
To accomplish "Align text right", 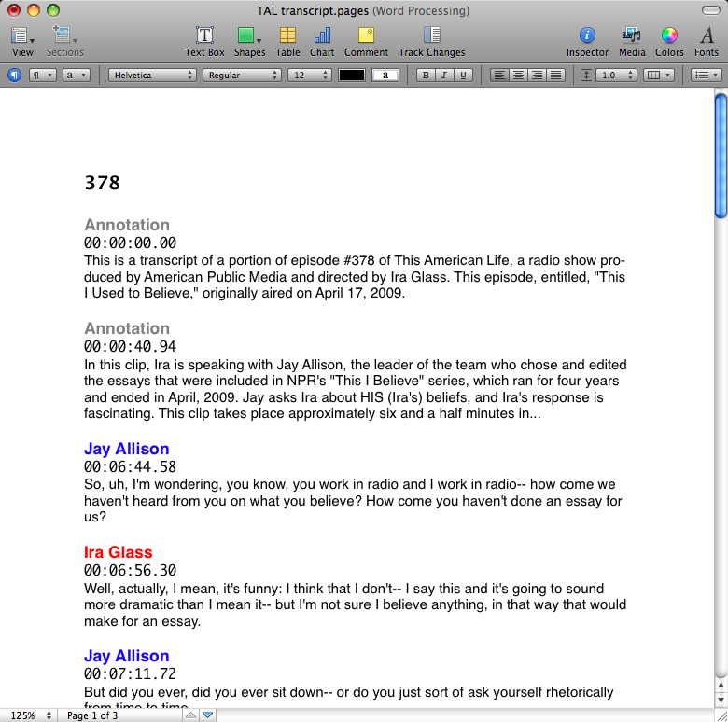I will click(537, 75).
